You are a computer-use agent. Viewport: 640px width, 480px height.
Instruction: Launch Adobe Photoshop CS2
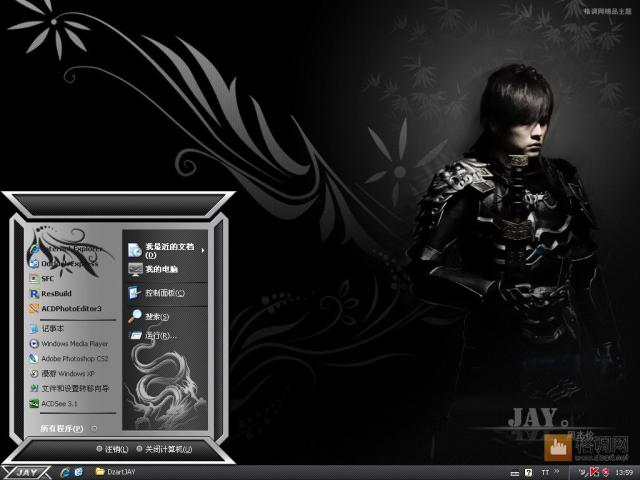coord(69,359)
